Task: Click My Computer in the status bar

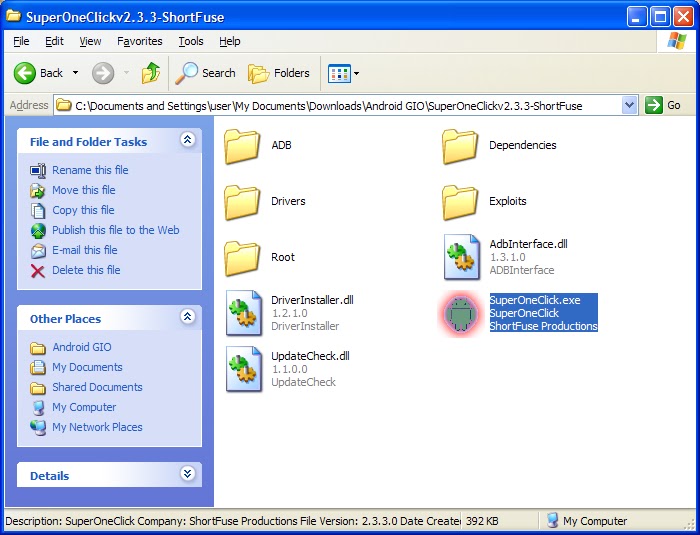Action: point(588,521)
